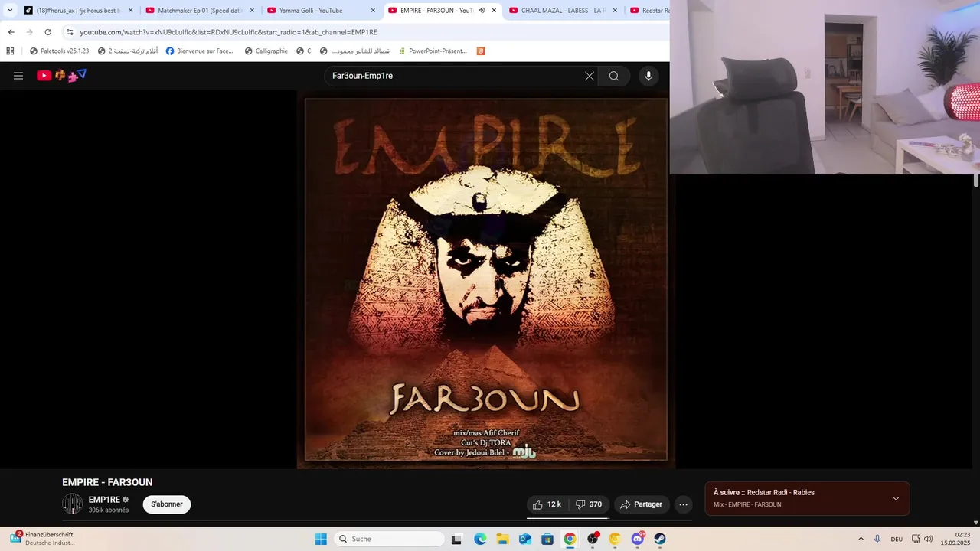
Task: Open the volume tray icon
Action: coord(929,539)
